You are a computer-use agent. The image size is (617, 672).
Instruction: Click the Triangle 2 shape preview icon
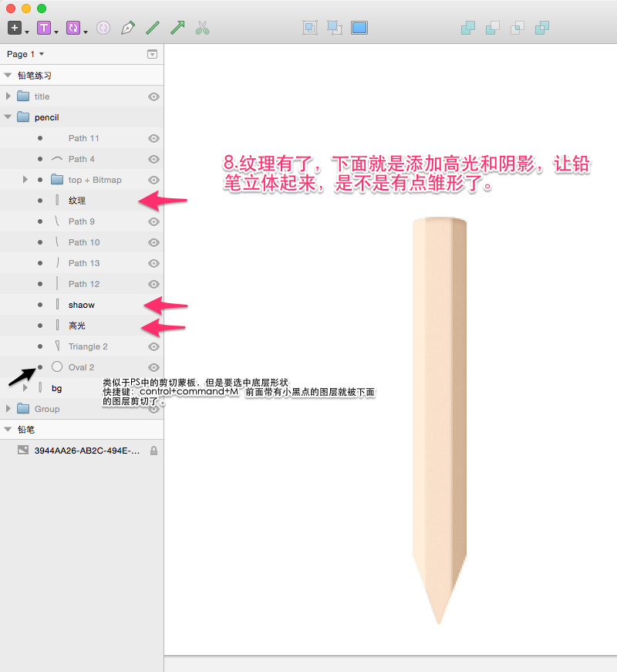point(57,346)
